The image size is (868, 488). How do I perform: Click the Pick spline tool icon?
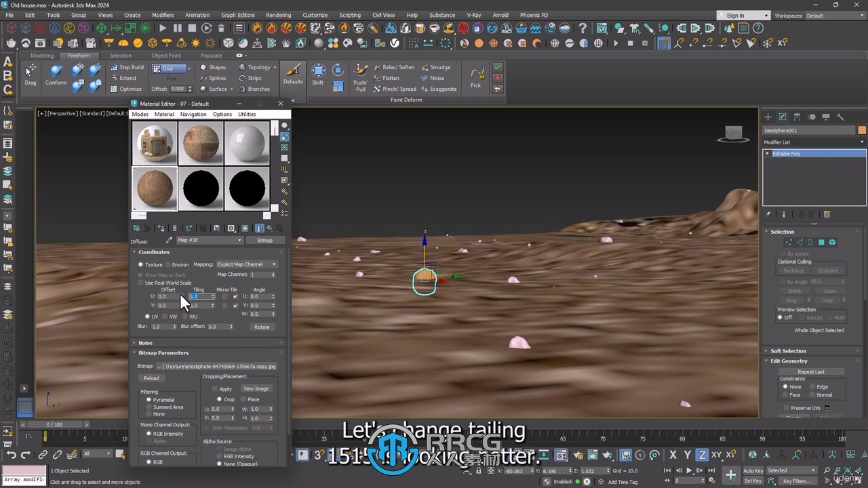pos(476,77)
